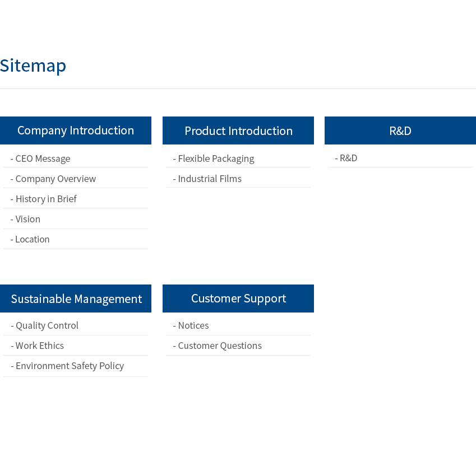The image size is (476, 457).
Task: Go to the CEO Message page
Action: [40, 158]
